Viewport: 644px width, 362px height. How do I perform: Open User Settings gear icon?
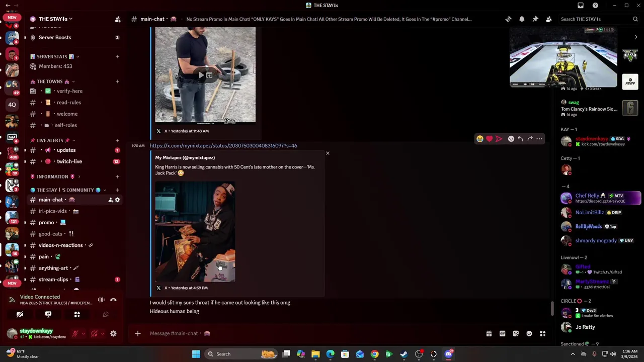[x=113, y=333]
